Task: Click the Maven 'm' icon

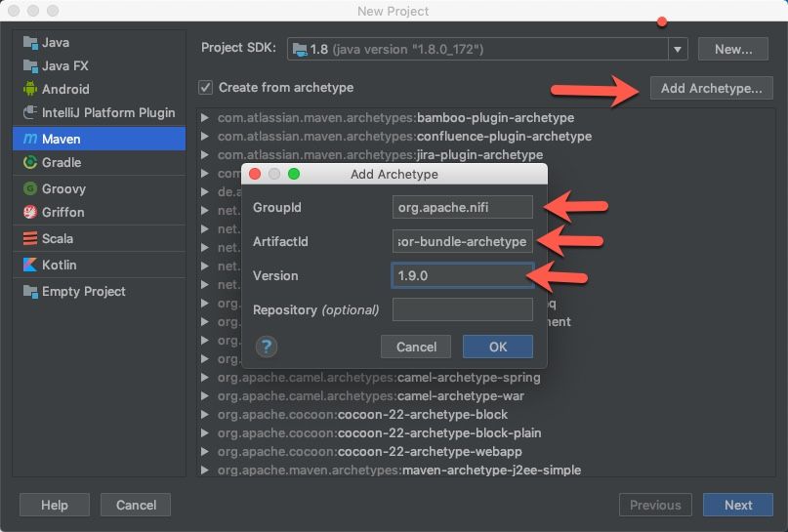Action: pos(30,139)
